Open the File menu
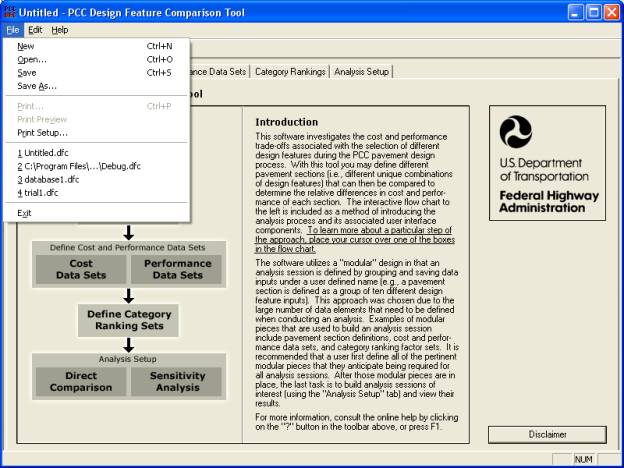 13,30
